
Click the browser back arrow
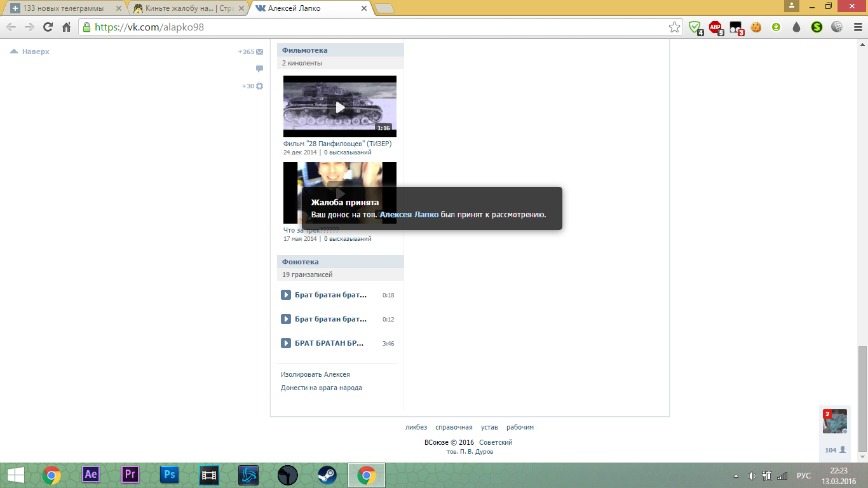11,27
